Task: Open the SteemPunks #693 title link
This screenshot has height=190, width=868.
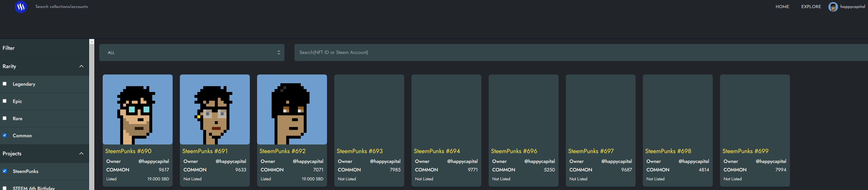Action: [x=360, y=151]
